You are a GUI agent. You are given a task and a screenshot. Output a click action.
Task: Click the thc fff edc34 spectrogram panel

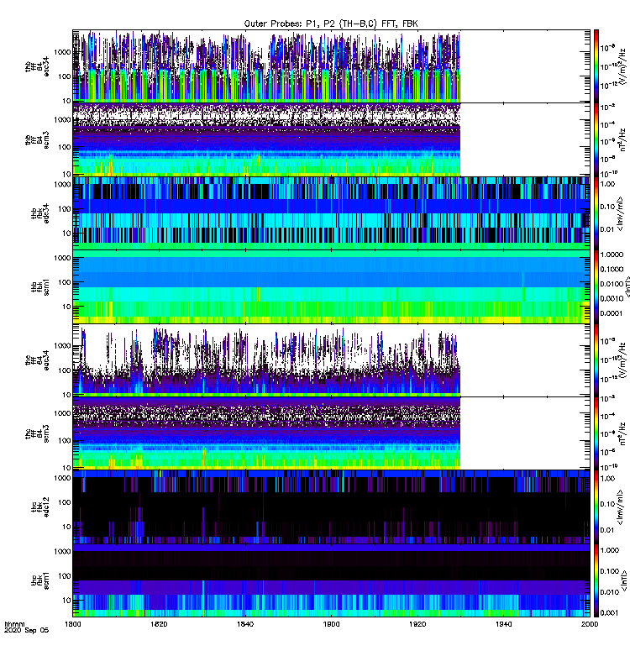[331, 360]
